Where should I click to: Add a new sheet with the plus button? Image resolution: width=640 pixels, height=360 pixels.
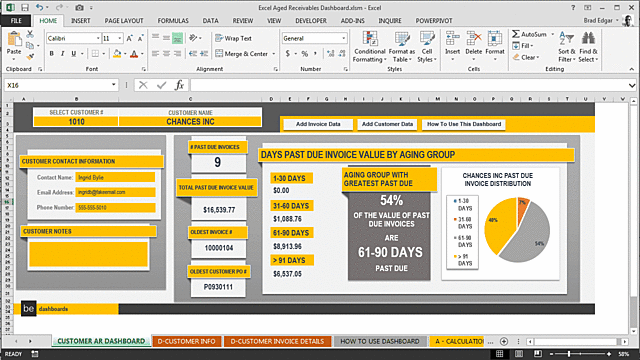(504, 341)
